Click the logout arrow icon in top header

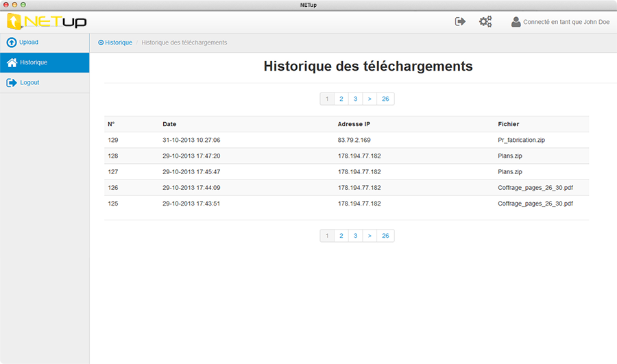461,22
